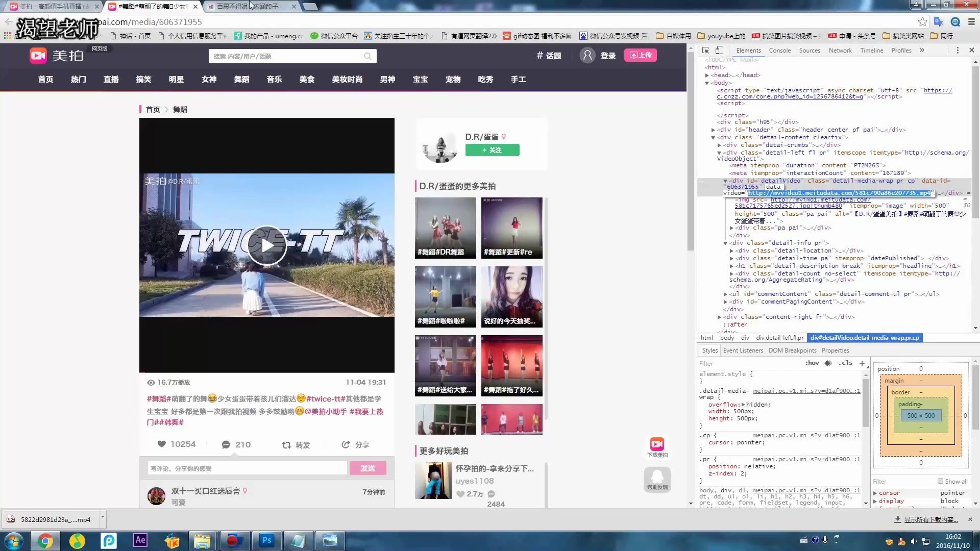Click the 转发 repost icon
This screenshot has height=551, width=980.
click(x=286, y=445)
